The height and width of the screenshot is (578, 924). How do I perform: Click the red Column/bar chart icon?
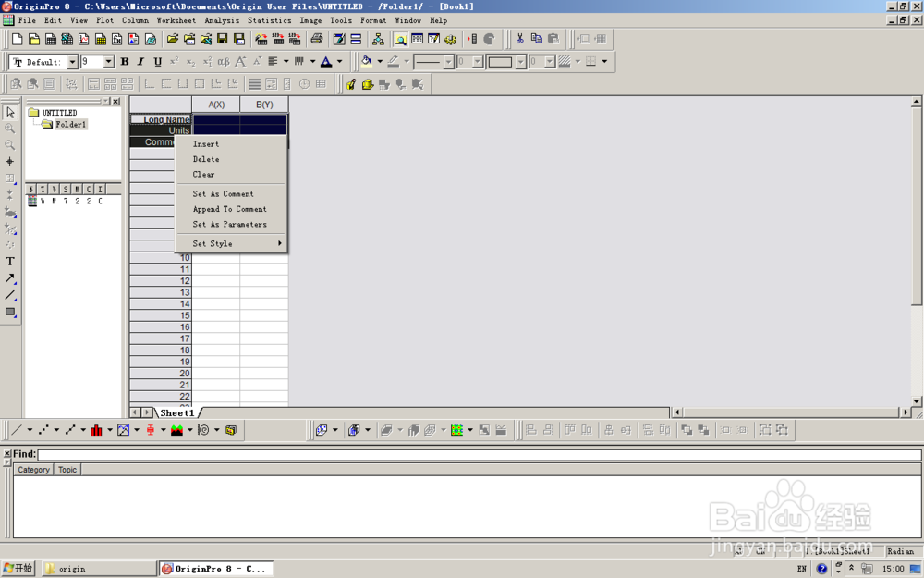97,430
